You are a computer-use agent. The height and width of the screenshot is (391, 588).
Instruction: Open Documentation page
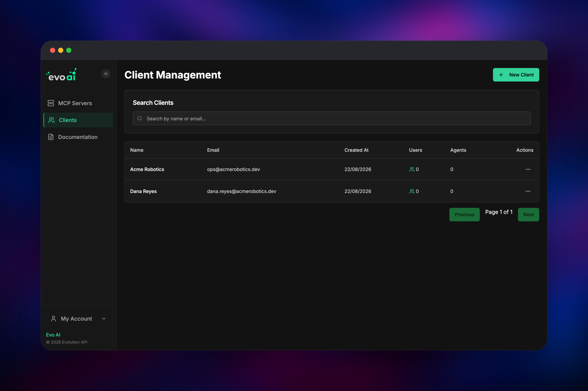pos(78,137)
